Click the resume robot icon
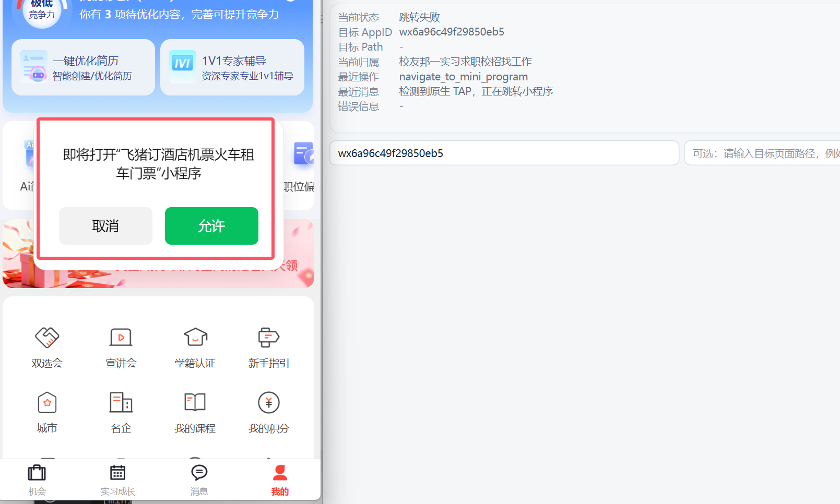840x504 pixels. pyautogui.click(x=33, y=67)
